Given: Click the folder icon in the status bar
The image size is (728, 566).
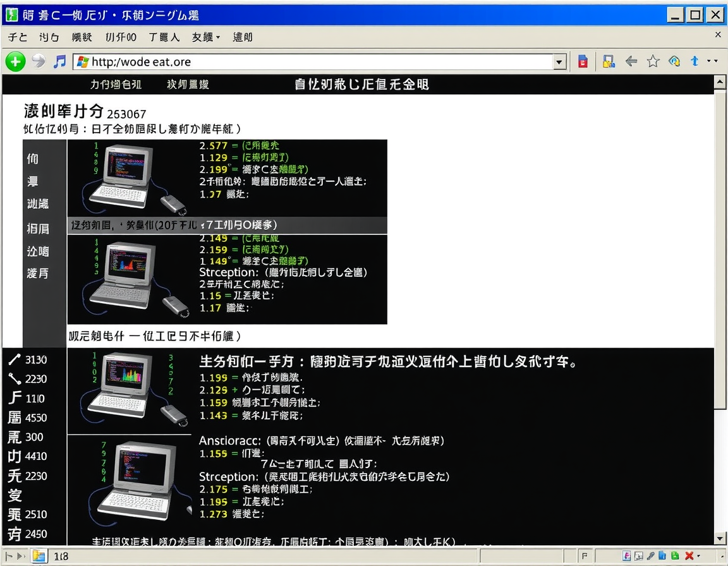Looking at the screenshot, I should [x=39, y=556].
